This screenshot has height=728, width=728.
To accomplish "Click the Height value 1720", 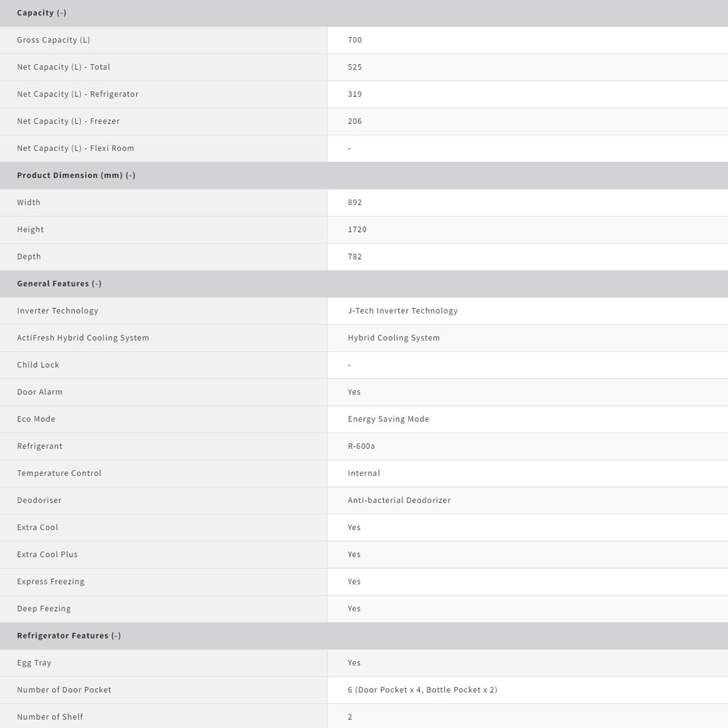I will [357, 229].
